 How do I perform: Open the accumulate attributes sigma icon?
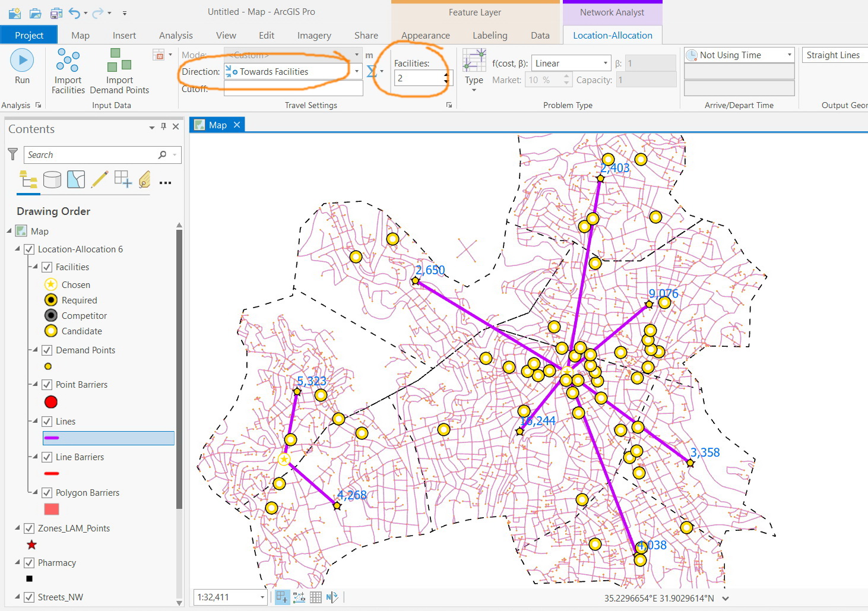[x=372, y=72]
